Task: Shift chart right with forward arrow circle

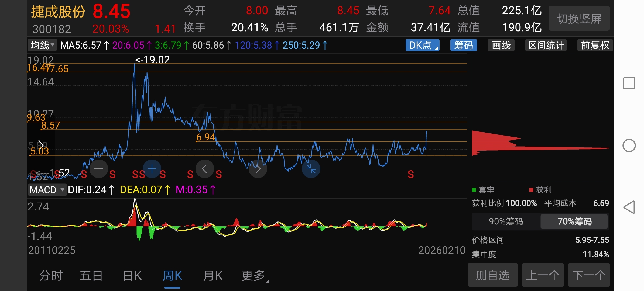Action: pos(258,169)
